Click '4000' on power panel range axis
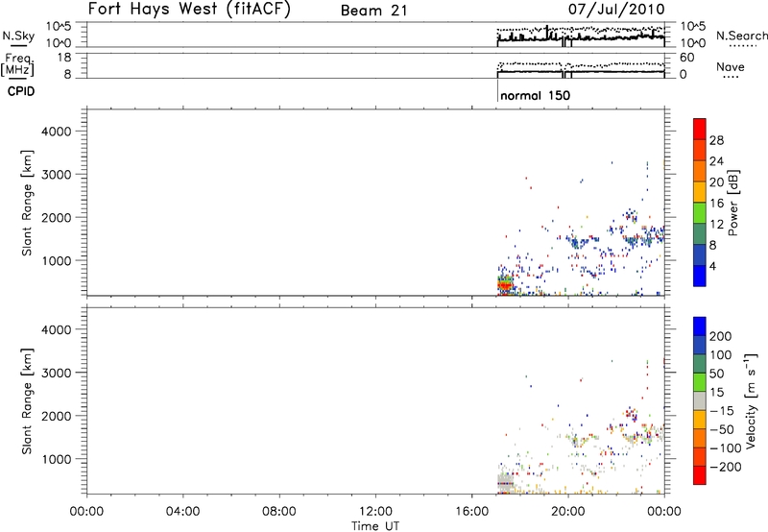The image size is (768, 532). (x=57, y=132)
